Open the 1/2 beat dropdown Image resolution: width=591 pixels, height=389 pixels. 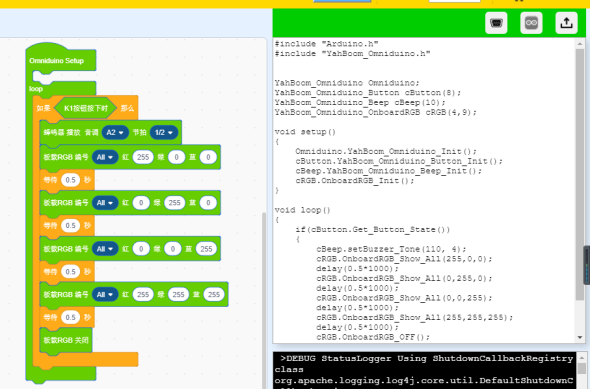coord(164,133)
